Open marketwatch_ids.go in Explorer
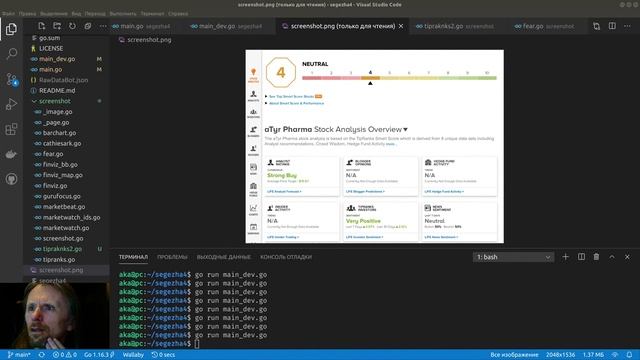Screen dimensions: 640x360 (71, 217)
